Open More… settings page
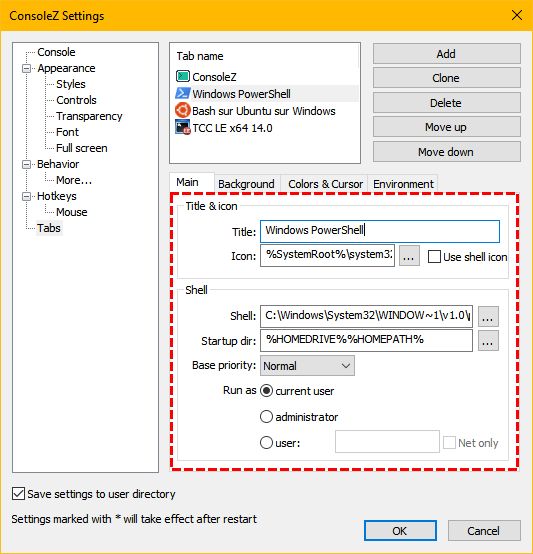 pyautogui.click(x=74, y=180)
